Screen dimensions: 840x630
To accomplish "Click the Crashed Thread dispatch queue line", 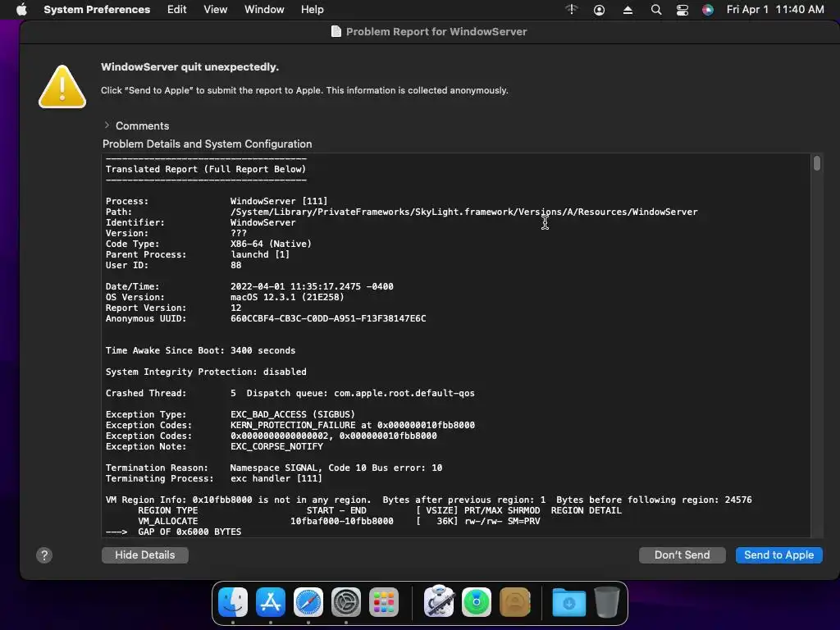I will point(290,393).
